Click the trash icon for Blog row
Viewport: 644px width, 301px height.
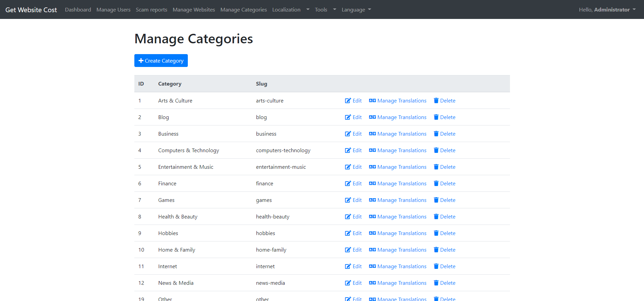point(436,117)
